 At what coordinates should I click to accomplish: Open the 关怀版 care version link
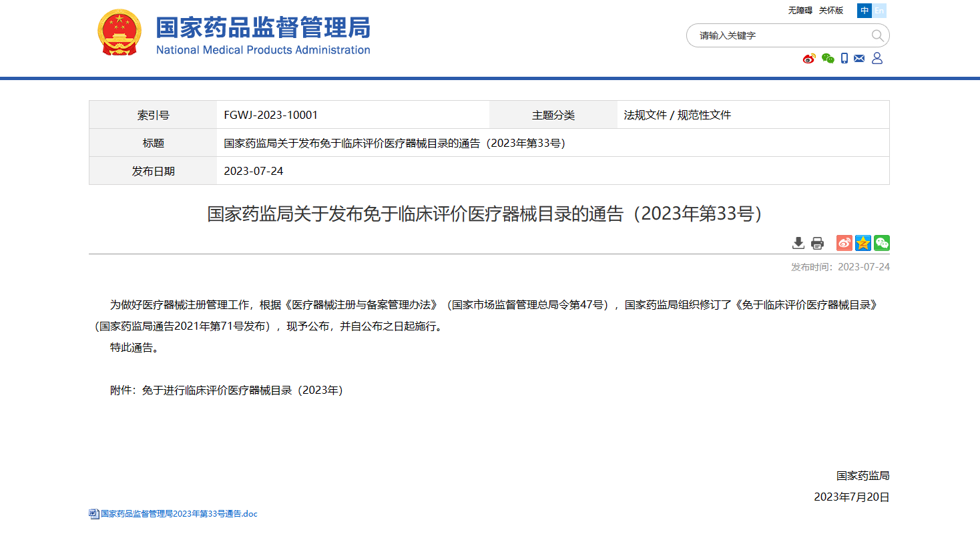coord(831,10)
